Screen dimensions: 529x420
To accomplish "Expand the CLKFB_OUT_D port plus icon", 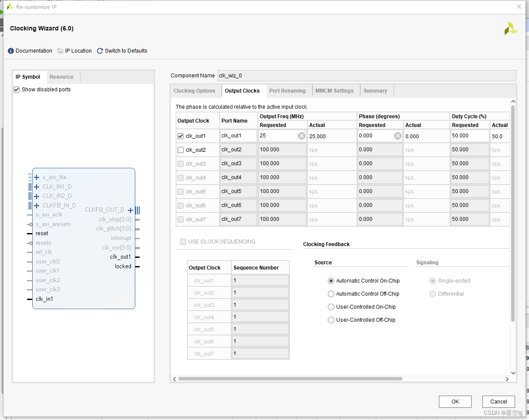I will 131,210.
